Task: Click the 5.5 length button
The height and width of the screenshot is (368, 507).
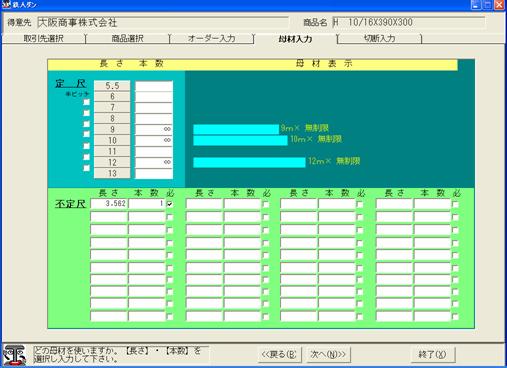Action: coord(112,86)
